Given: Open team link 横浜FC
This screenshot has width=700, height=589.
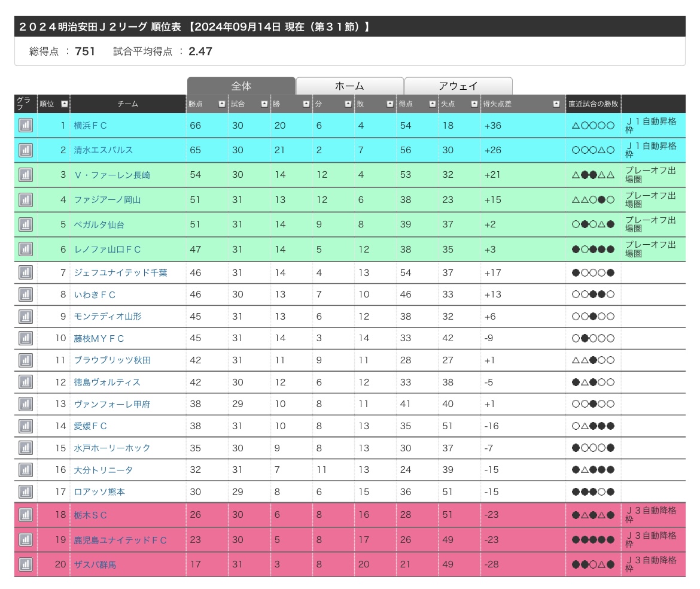Looking at the screenshot, I should click(90, 126).
